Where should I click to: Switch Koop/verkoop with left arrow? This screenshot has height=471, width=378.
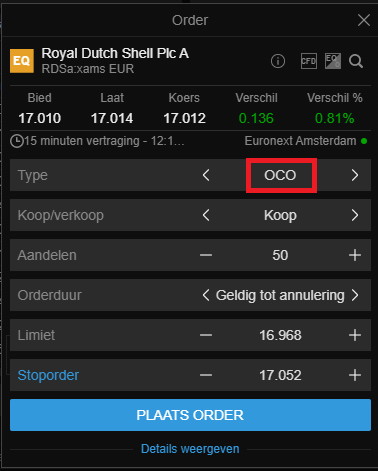click(x=206, y=215)
